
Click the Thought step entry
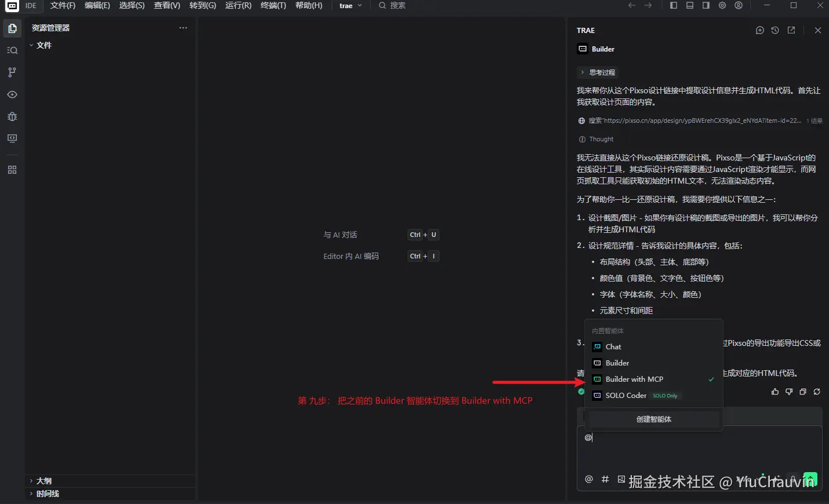(x=596, y=139)
